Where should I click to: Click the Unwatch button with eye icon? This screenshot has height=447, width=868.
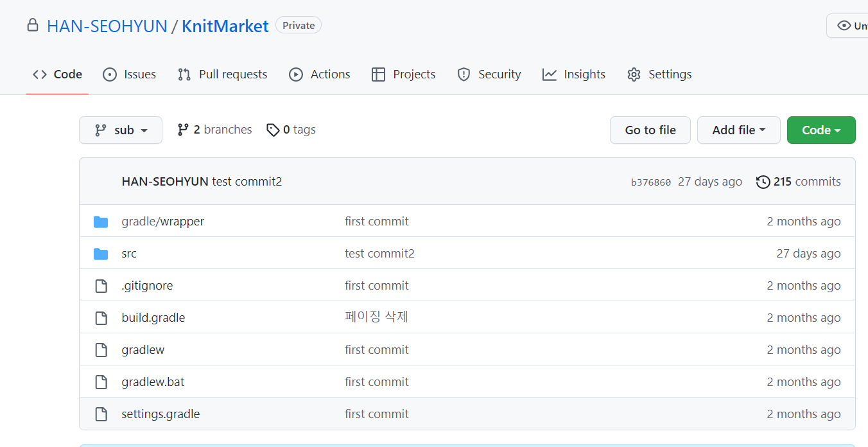847,26
